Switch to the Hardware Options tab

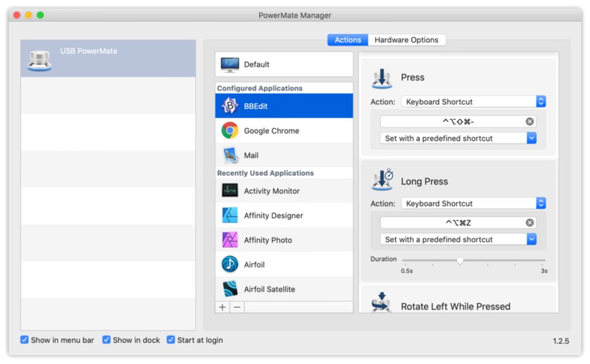tap(407, 40)
